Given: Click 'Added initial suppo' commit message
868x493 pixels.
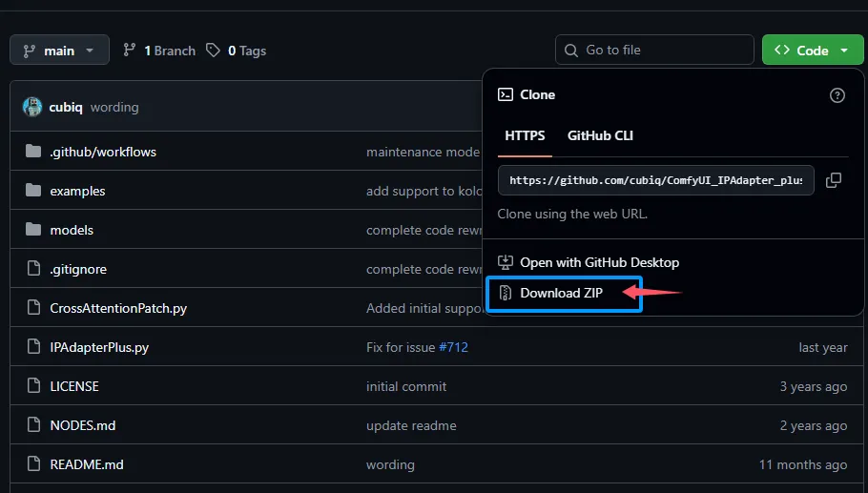Looking at the screenshot, I should (x=425, y=308).
